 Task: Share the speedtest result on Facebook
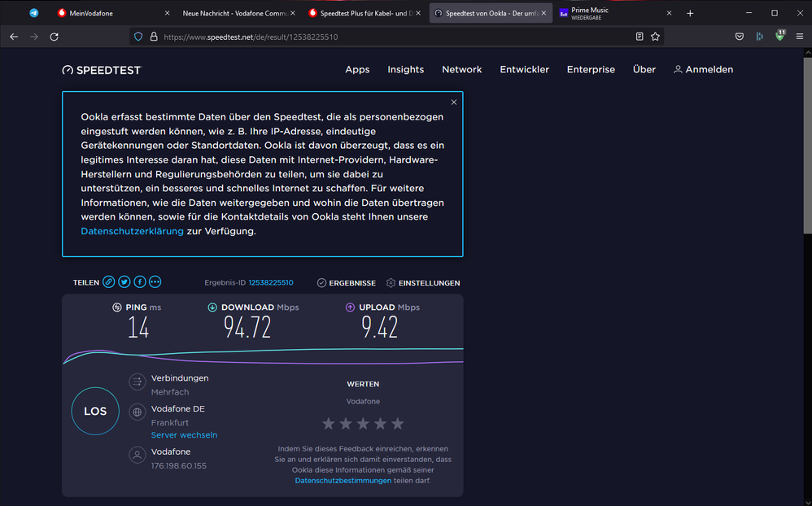139,281
